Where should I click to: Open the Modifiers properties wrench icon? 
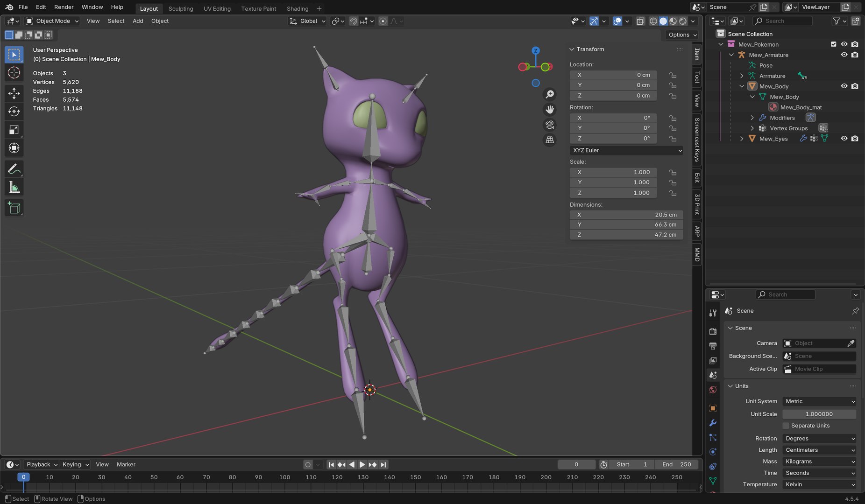tap(713, 423)
